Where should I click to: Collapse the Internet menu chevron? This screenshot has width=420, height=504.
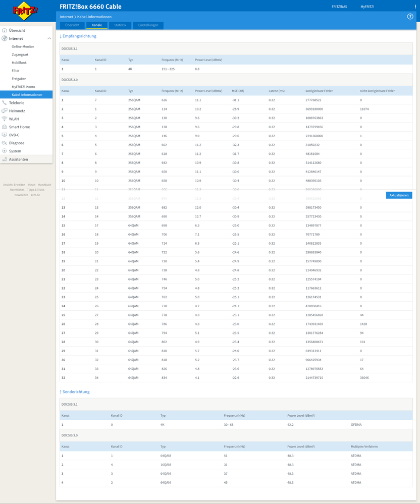[x=49, y=38]
